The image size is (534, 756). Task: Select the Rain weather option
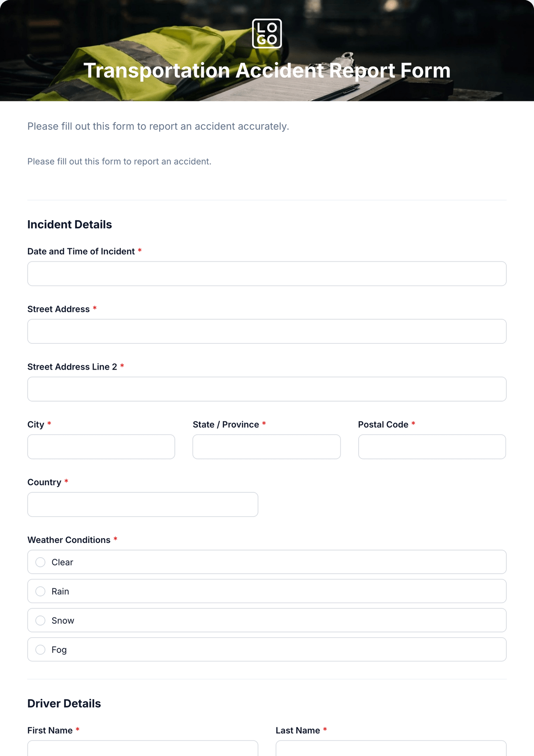click(x=267, y=591)
